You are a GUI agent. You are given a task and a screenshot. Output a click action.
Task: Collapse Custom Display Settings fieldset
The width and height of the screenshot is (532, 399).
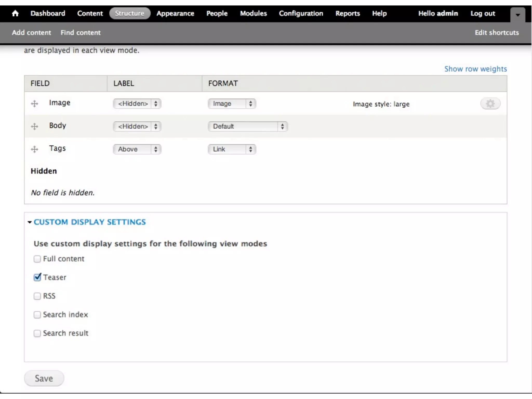click(90, 222)
